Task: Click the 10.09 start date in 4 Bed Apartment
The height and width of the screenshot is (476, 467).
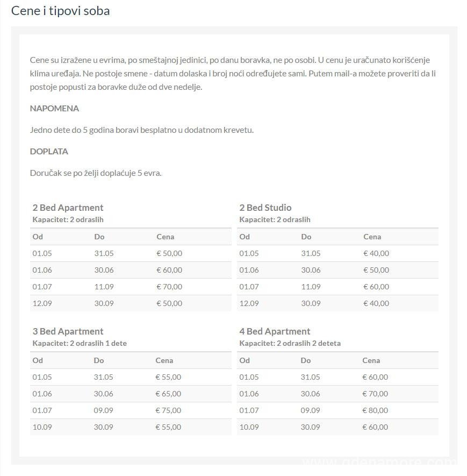Action: coord(249,427)
